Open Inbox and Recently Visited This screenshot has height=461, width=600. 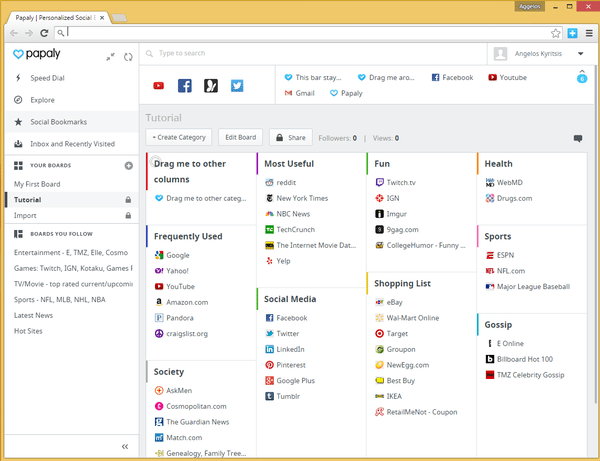coord(72,144)
